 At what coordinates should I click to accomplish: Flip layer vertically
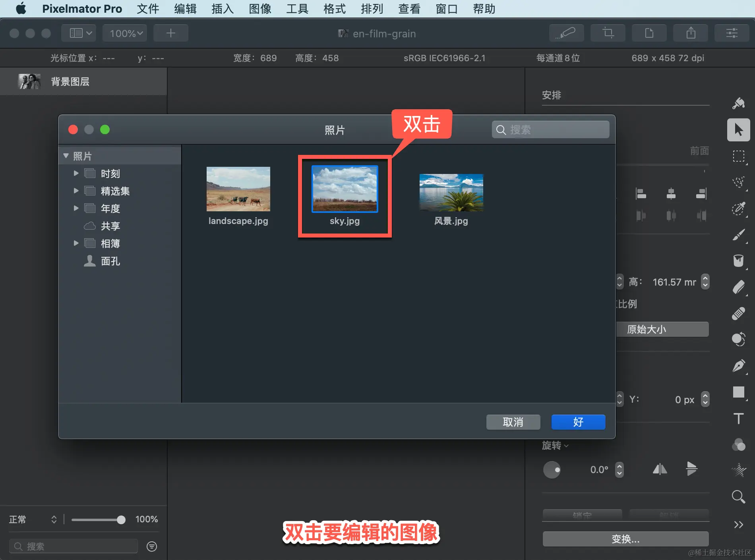tap(692, 469)
